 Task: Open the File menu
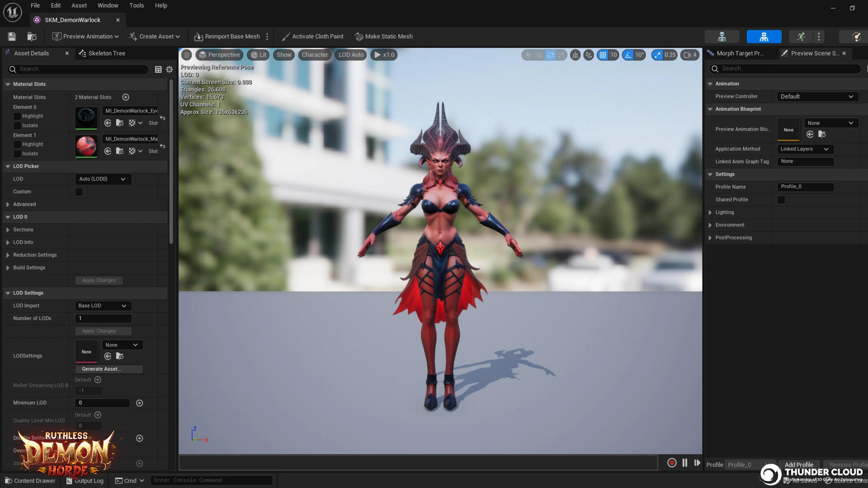[x=35, y=5]
